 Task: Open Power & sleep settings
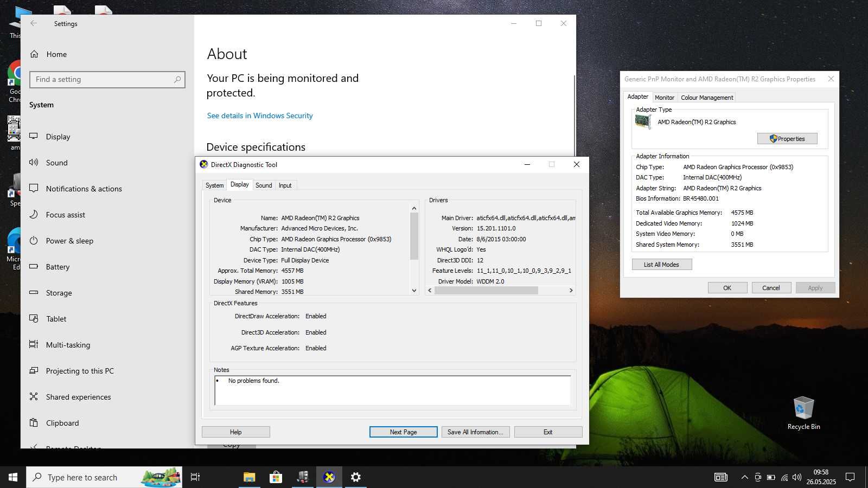tap(69, 241)
